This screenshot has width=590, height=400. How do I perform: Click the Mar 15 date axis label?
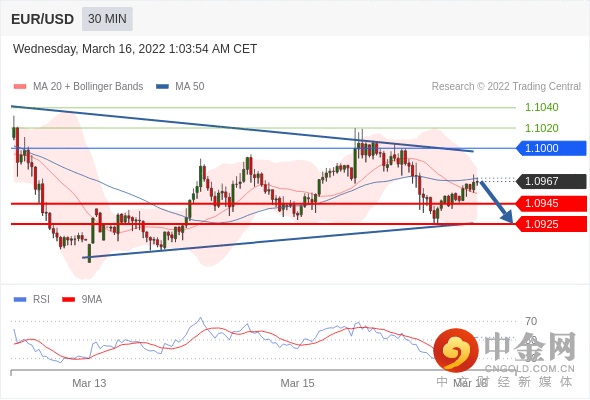pyautogui.click(x=297, y=383)
